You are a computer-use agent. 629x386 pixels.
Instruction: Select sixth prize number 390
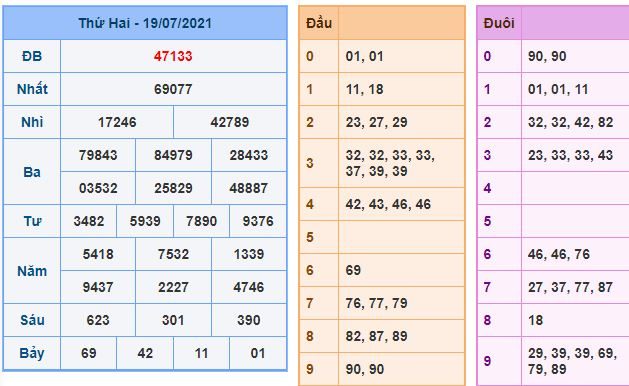click(x=249, y=320)
